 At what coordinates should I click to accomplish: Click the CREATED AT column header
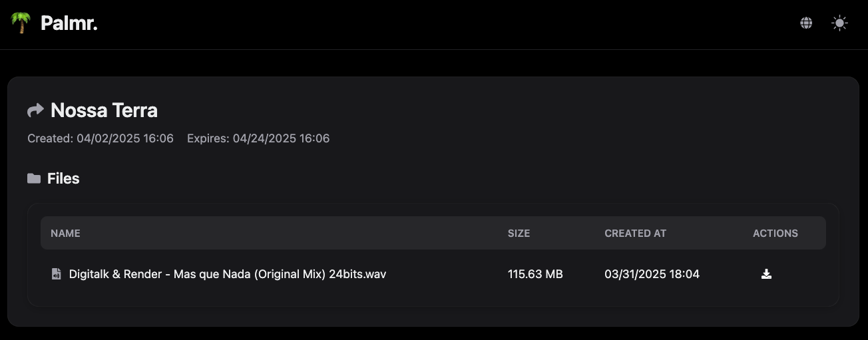[x=636, y=234]
